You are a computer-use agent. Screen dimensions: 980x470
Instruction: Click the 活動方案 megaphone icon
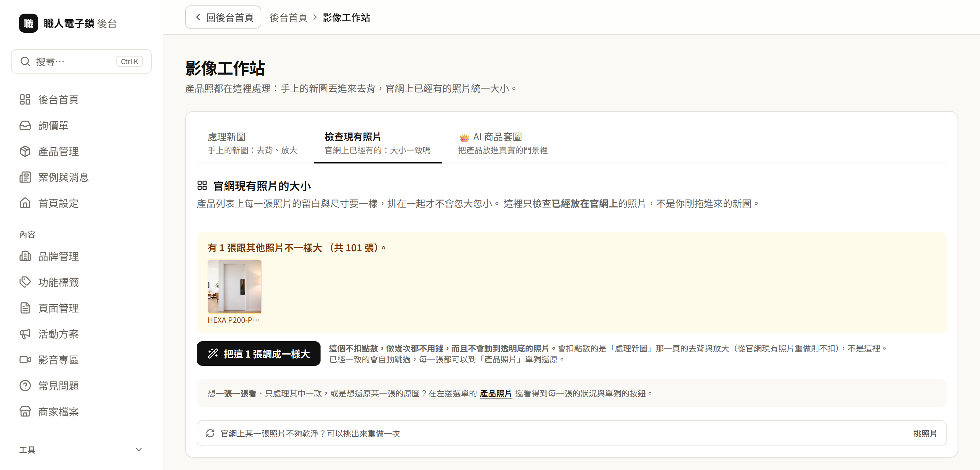coord(25,334)
